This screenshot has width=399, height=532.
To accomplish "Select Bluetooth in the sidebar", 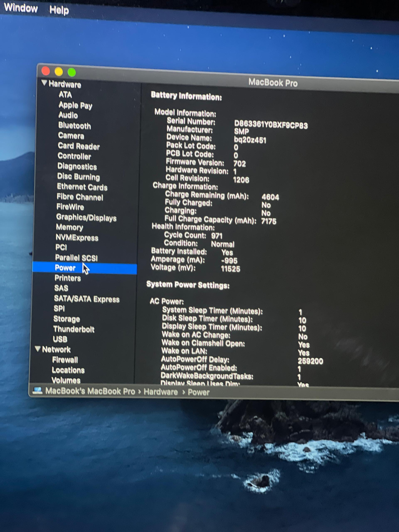I will tap(75, 126).
